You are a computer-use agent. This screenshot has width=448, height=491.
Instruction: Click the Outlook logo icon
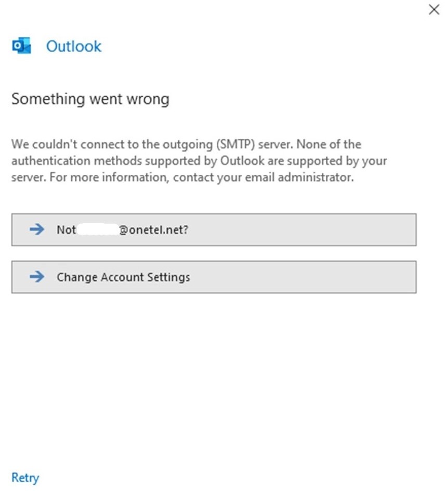(x=21, y=46)
